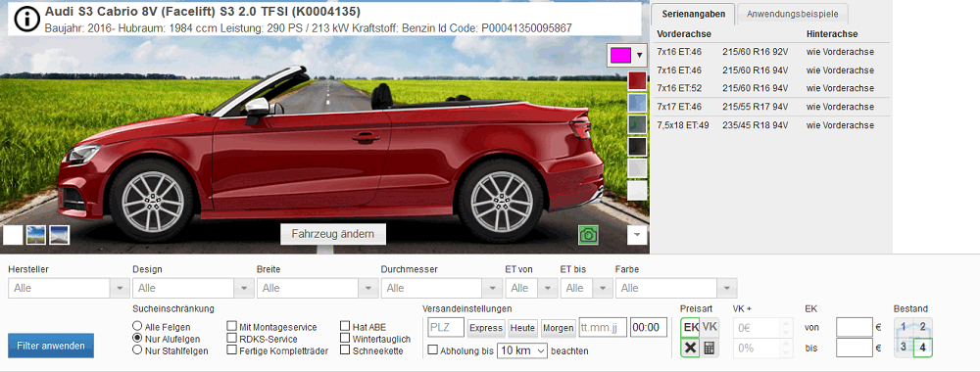This screenshot has width=980, height=372.
Task: Click the X icon under Preisart
Action: point(690,349)
